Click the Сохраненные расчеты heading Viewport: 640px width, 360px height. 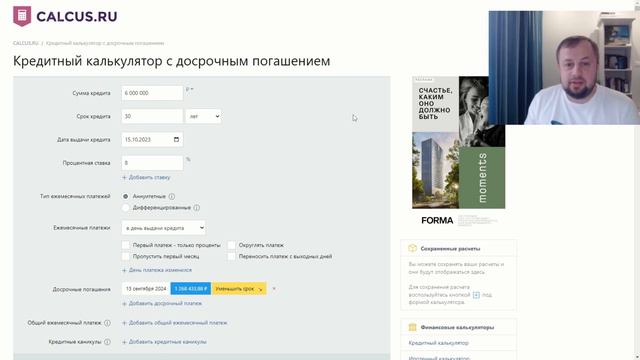pyautogui.click(x=450, y=249)
